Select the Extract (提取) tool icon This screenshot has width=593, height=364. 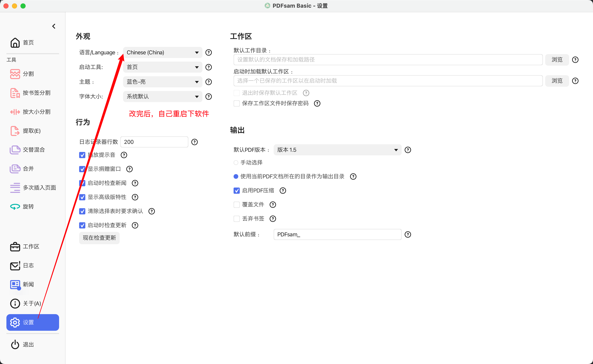coord(15,131)
